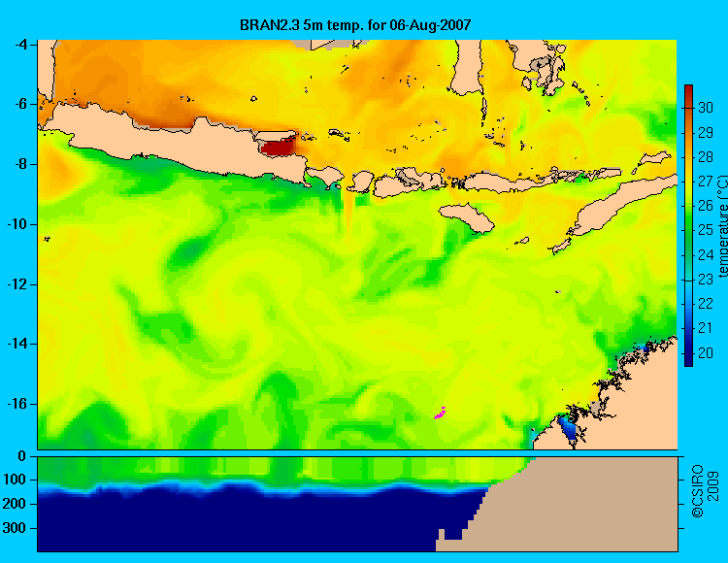Click the latitude label "-12"
This screenshot has width=728, height=563.
(x=18, y=284)
